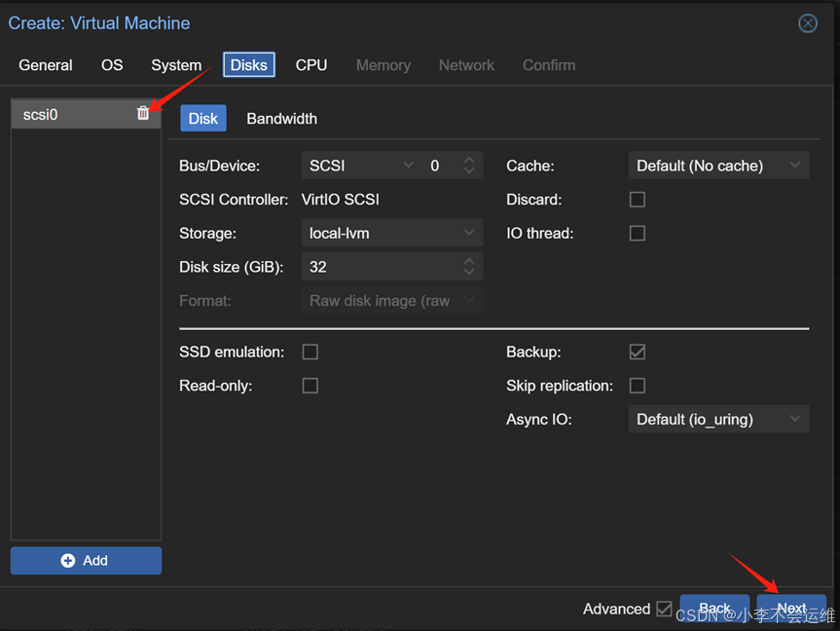The width and height of the screenshot is (840, 631).
Task: Open the Network tab
Action: tap(466, 65)
